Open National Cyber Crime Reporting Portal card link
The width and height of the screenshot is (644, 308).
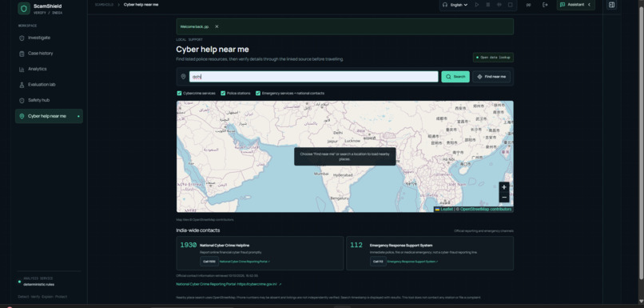point(244,262)
